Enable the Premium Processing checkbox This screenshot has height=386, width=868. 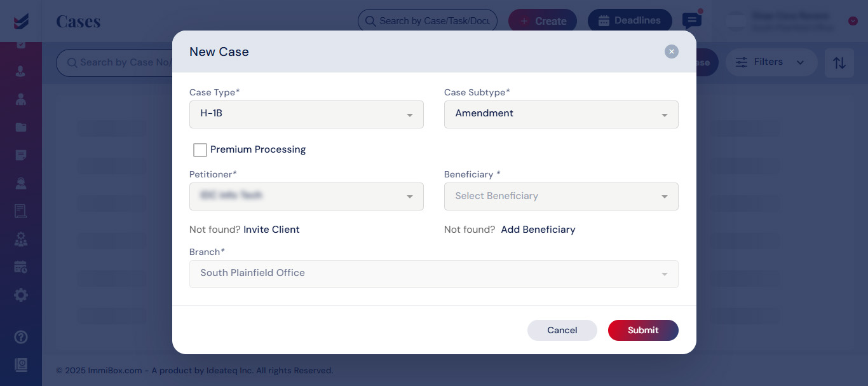(200, 150)
